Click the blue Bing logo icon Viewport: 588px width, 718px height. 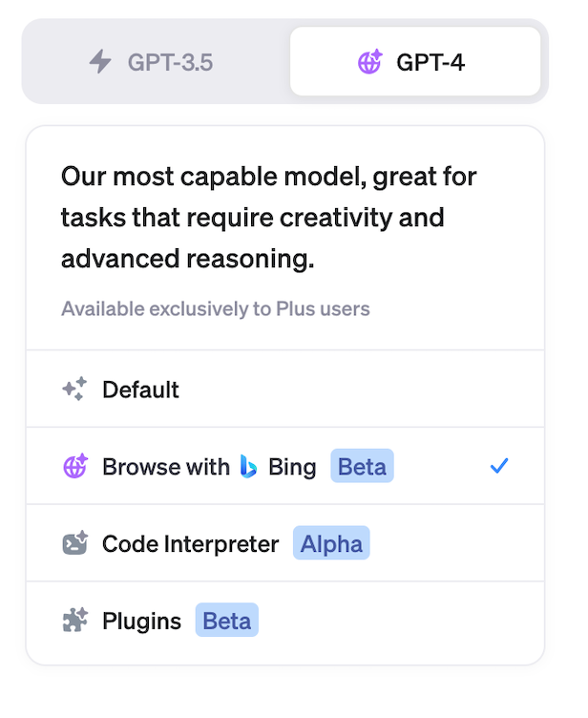click(x=249, y=467)
